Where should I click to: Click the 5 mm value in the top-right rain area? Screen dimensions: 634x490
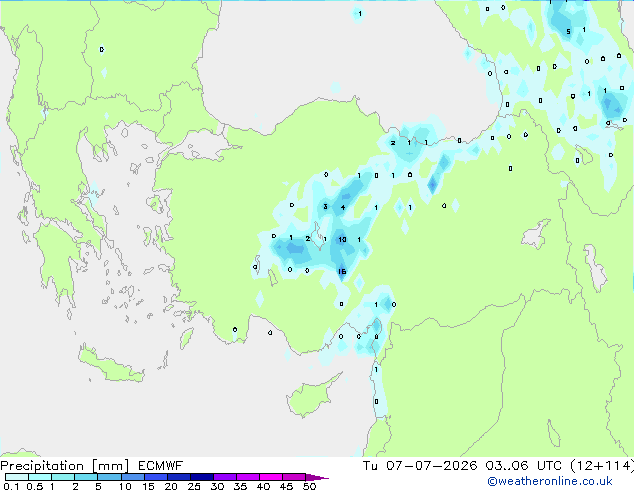coord(568,32)
